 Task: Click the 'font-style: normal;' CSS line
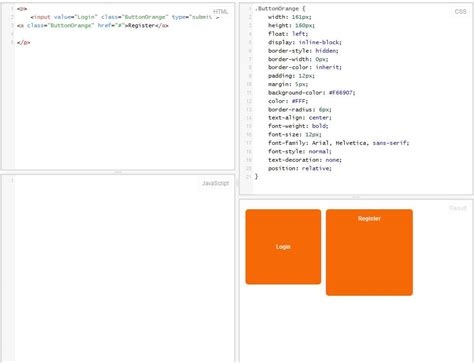[300, 151]
